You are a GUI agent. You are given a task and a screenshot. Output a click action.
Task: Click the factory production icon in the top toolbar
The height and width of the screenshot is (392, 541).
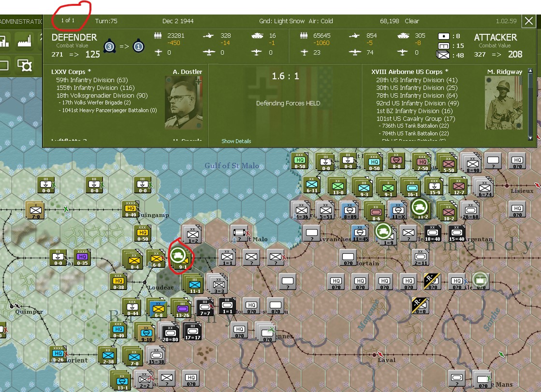24,42
